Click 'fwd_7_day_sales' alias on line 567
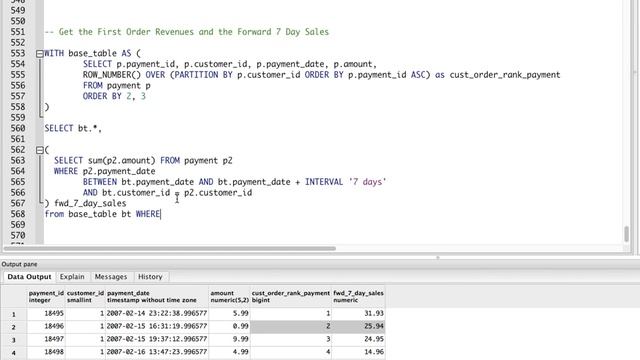This screenshot has height=360, width=640. 90,203
